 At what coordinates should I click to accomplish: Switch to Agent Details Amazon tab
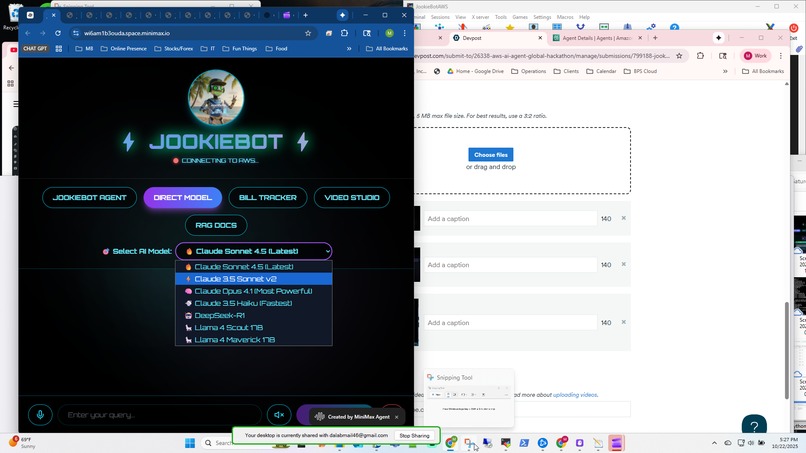[x=596, y=38]
